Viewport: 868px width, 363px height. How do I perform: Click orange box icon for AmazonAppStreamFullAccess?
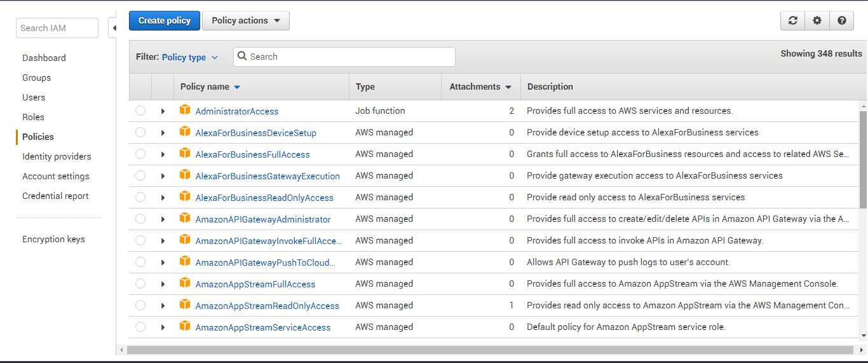[x=185, y=283]
